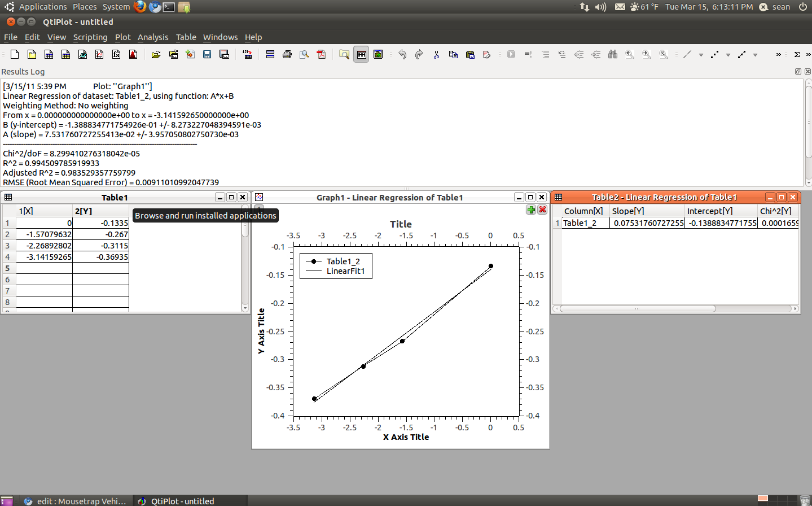This screenshot has width=812, height=506.
Task: Create a new note window
Action: coord(82,54)
